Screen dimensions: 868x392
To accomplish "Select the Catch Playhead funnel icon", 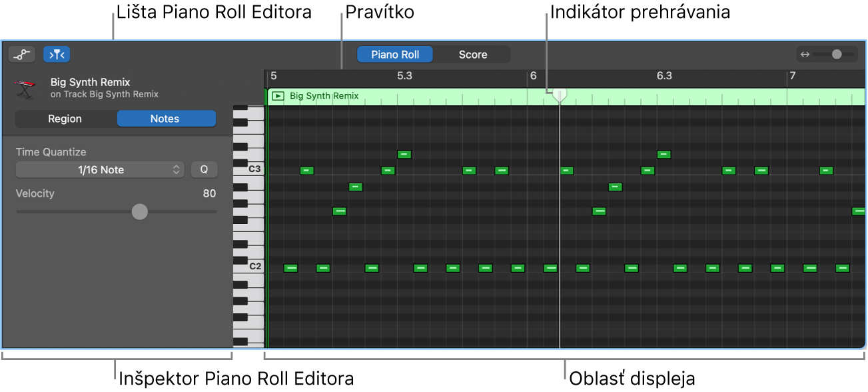I will [57, 54].
